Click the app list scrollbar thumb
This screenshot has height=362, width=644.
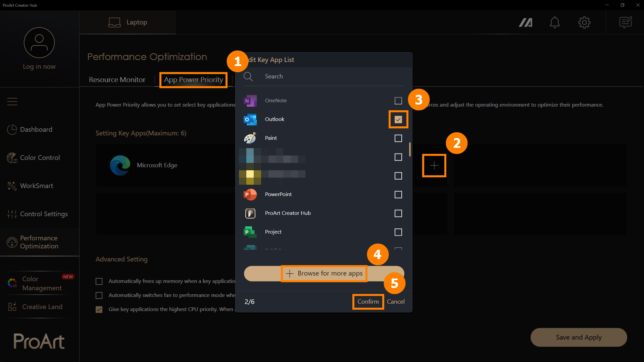point(410,149)
